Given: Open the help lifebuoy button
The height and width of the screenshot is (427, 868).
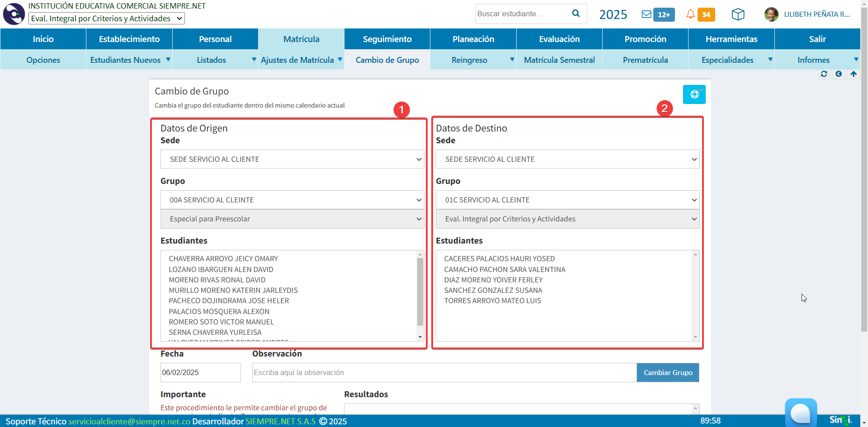Looking at the screenshot, I should 694,94.
